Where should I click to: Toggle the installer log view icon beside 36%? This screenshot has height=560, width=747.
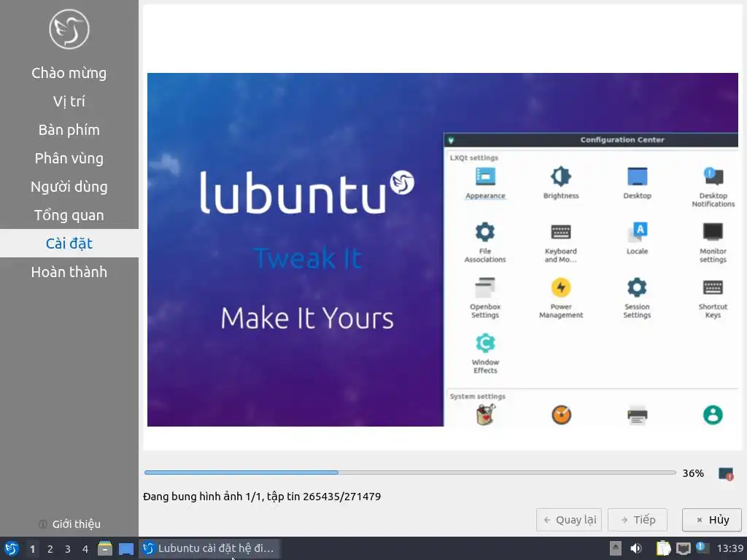point(726,474)
